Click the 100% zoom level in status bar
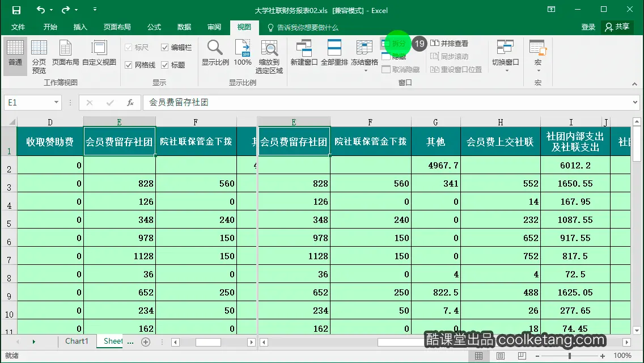Viewport: 644px width, 363px height. coord(622,356)
